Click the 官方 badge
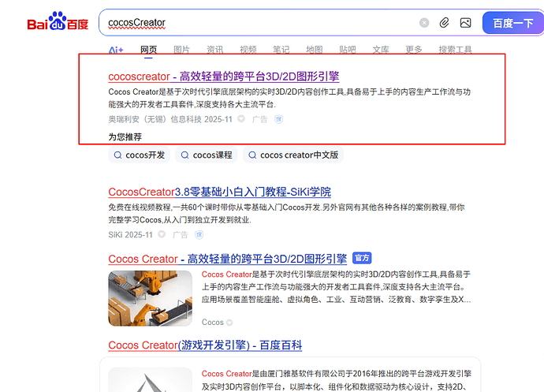Screen dimensions: 544x392 pyautogui.click(x=362, y=258)
